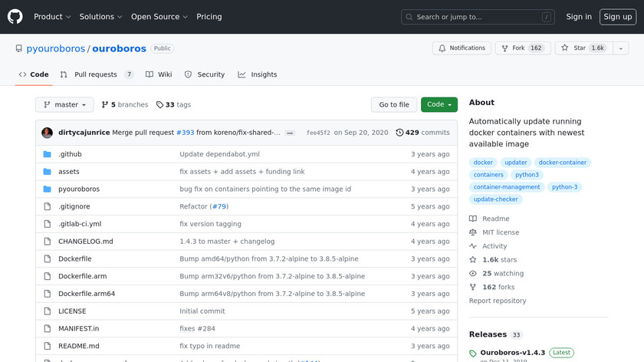644x362 pixels.
Task: Click the commit history clock icon
Action: point(399,133)
